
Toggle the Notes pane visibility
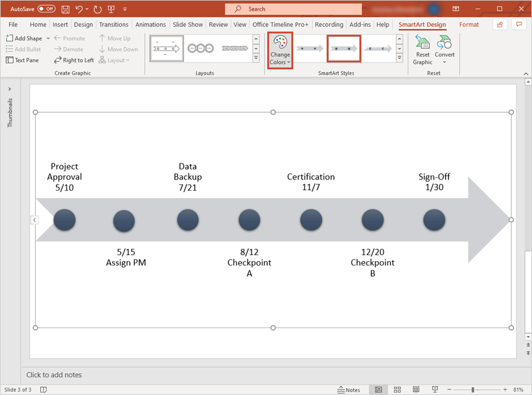tap(348, 389)
